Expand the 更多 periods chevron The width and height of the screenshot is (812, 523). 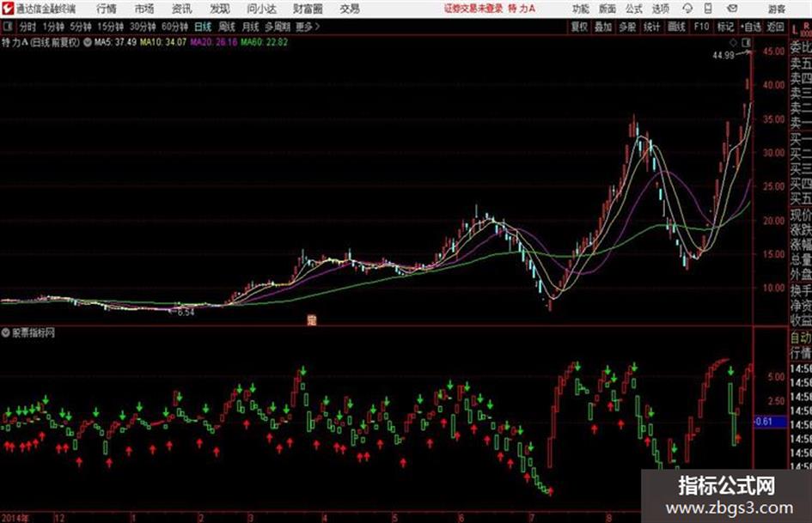tap(308, 27)
